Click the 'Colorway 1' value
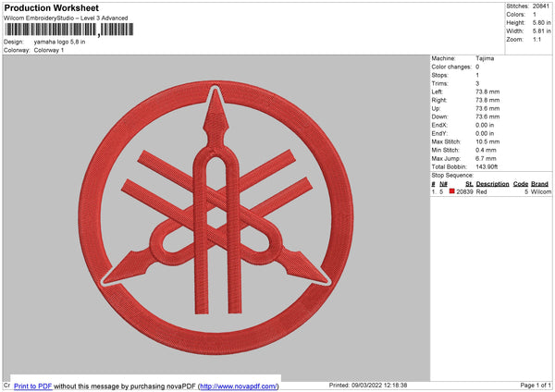This screenshot has width=555, height=392. [x=49, y=50]
